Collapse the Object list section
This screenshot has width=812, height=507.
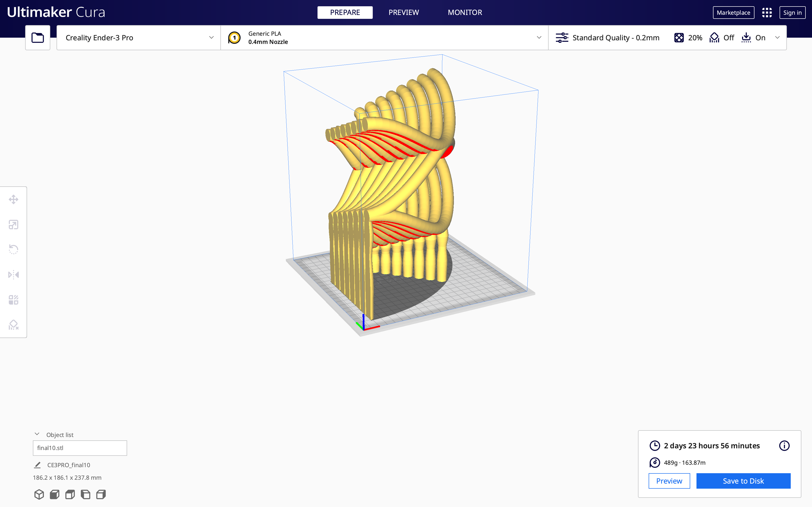tap(37, 434)
